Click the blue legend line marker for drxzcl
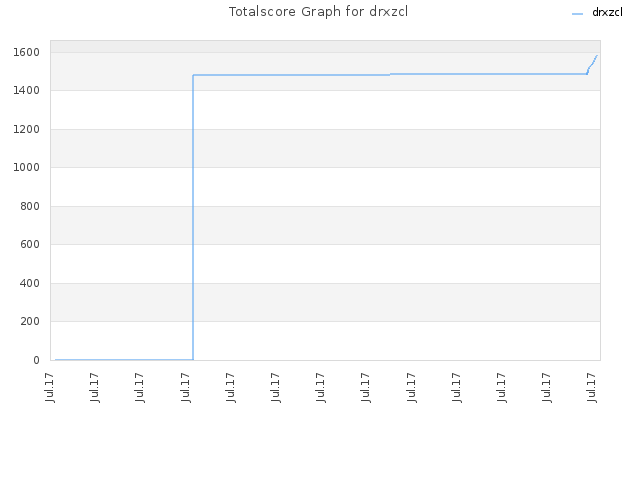The height and width of the screenshot is (480, 640). (x=578, y=14)
